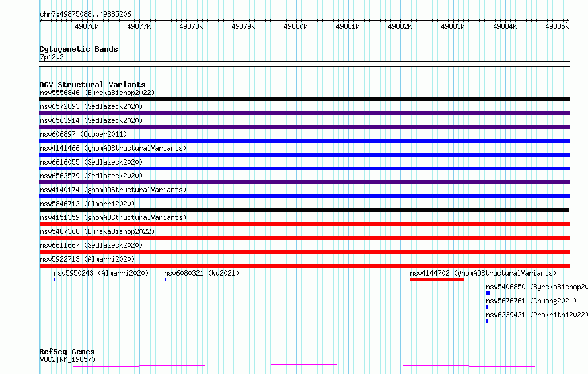Click the pink VWC2 gene line
This screenshot has height=374, width=588.
pyautogui.click(x=304, y=366)
